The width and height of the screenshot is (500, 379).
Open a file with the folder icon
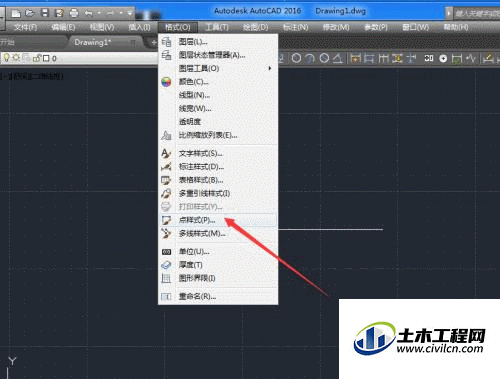[x=30, y=13]
